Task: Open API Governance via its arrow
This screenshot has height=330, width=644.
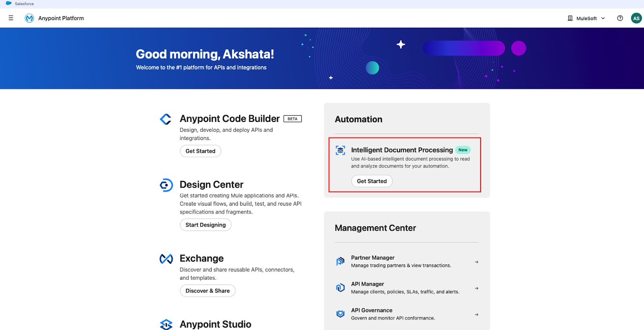Action: tap(477, 315)
